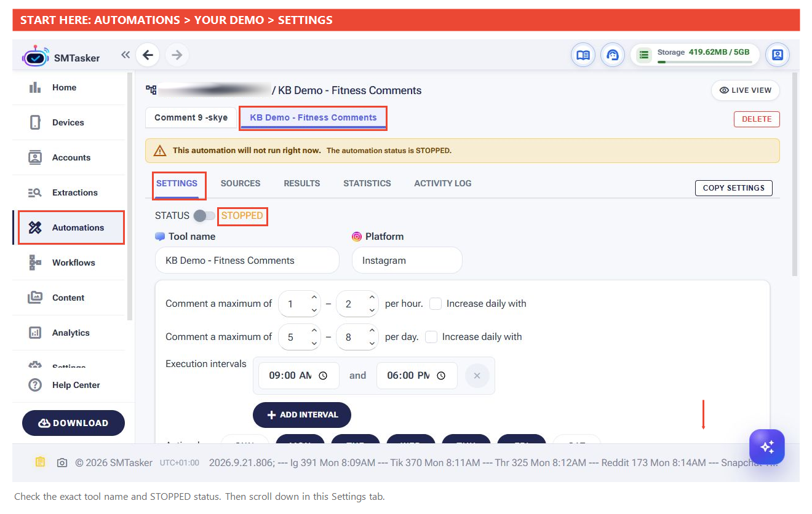Click the Accounts person icon
Screen dimensions: 812x514
tap(35, 157)
